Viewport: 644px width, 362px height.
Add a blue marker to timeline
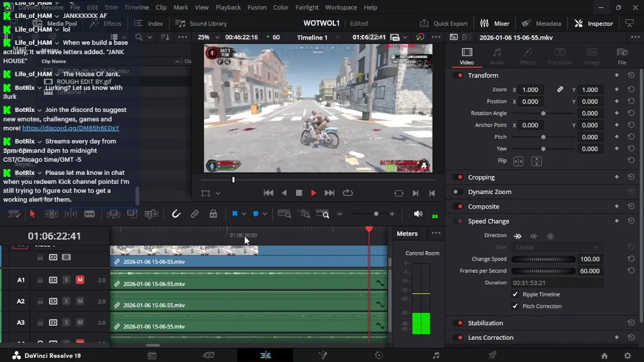point(256,214)
